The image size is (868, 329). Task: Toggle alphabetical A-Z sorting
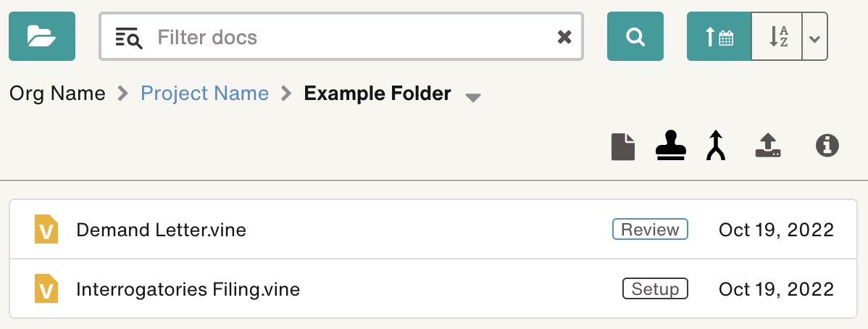click(777, 36)
